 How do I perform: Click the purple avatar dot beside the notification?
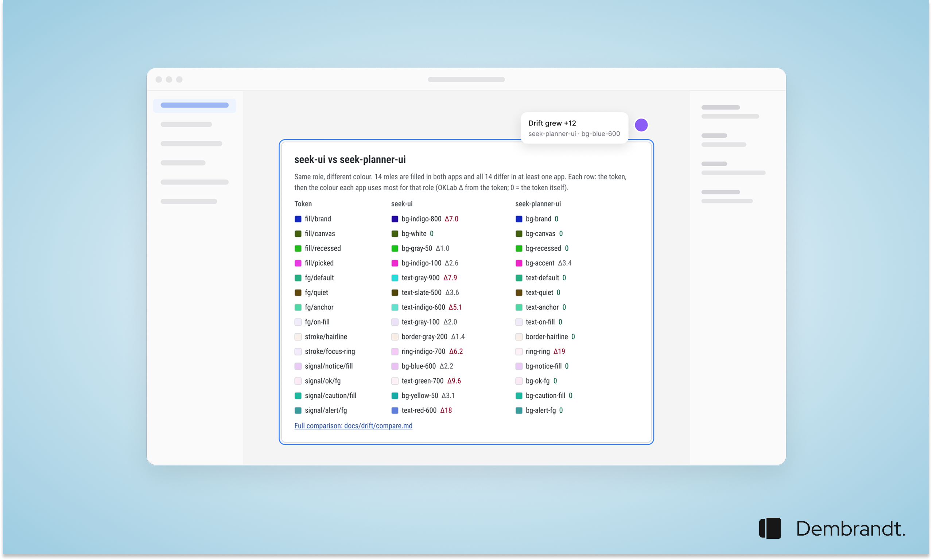click(641, 125)
